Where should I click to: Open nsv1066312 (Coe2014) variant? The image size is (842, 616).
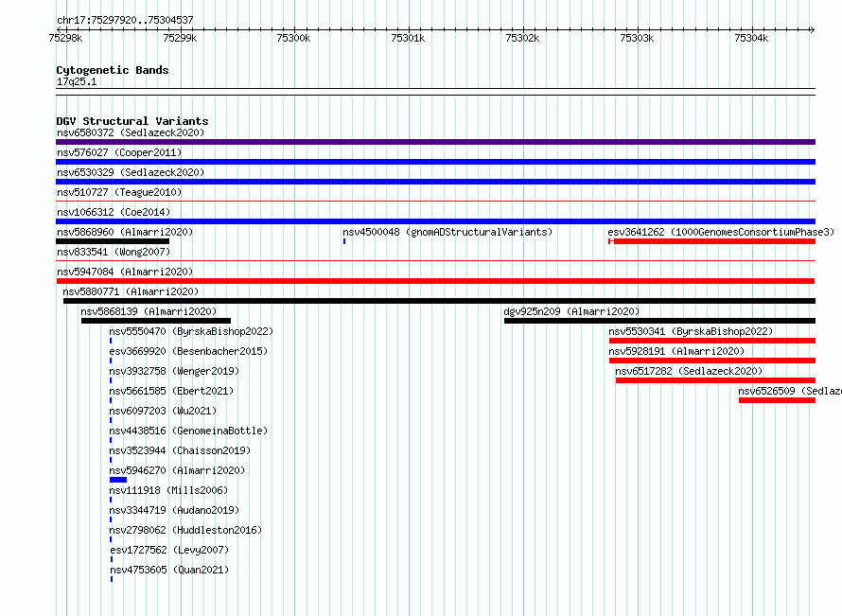coord(114,212)
